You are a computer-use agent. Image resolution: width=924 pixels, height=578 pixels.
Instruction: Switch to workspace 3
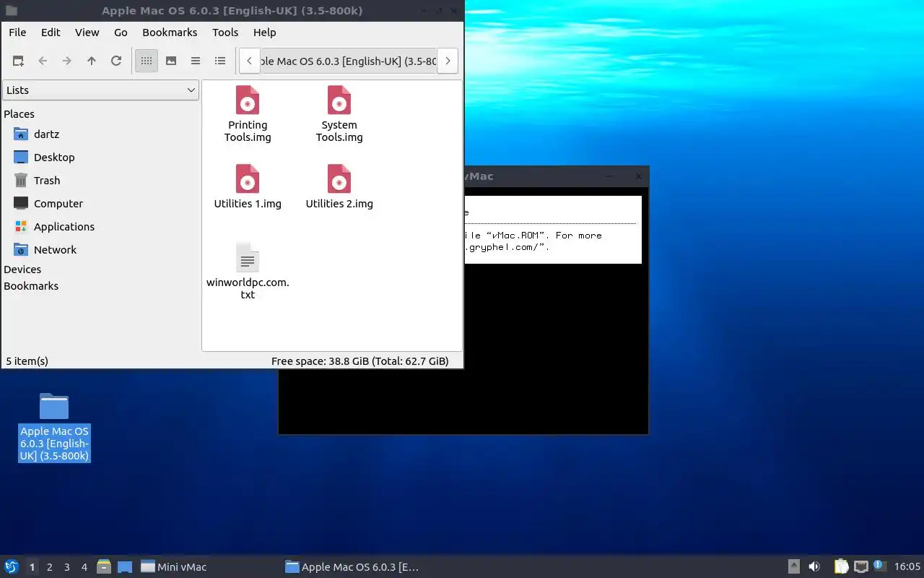click(66, 567)
